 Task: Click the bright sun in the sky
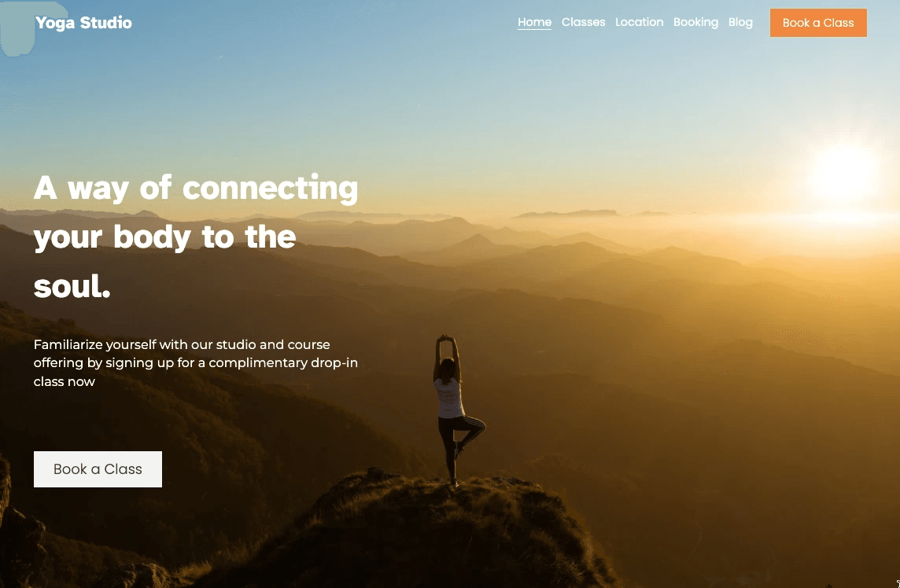click(843, 172)
